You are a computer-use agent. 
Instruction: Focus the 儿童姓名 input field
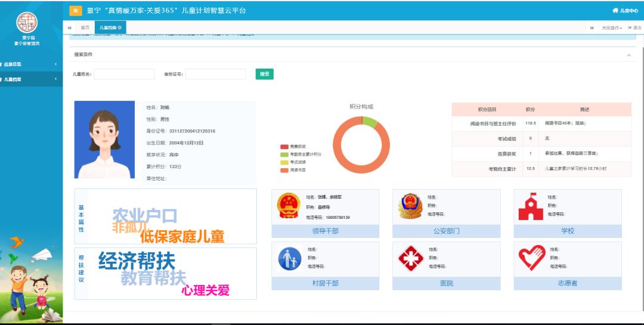[124, 74]
